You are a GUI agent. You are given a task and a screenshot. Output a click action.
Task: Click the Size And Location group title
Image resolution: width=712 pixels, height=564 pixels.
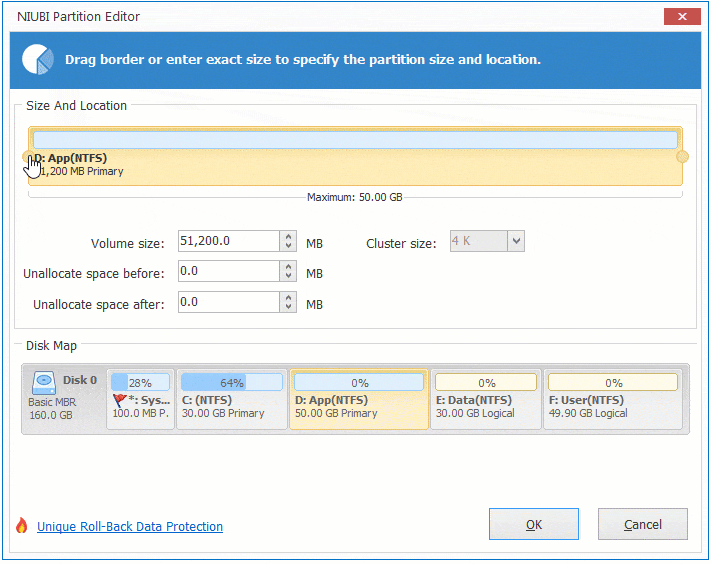click(76, 105)
